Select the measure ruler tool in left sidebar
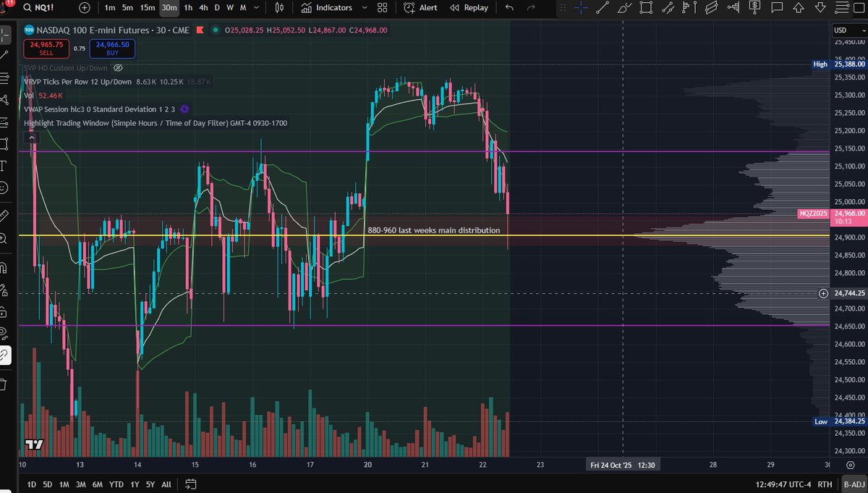The height and width of the screenshot is (493, 868). coord(5,215)
